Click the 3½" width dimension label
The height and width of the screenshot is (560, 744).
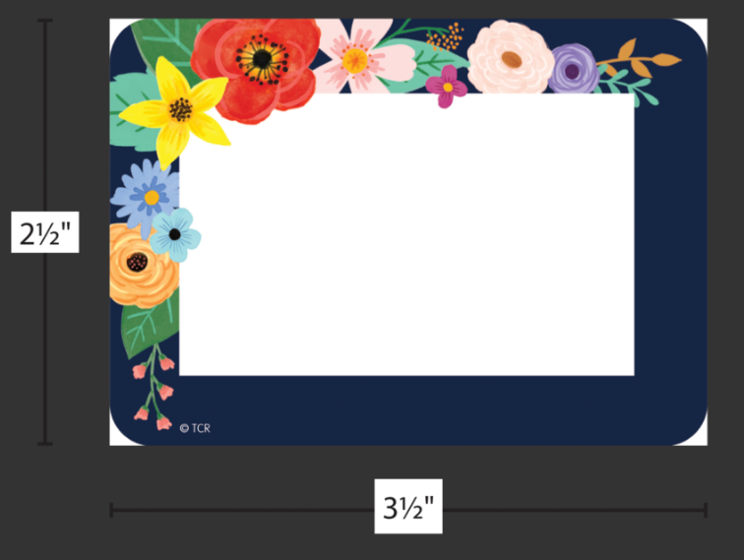[x=408, y=507]
